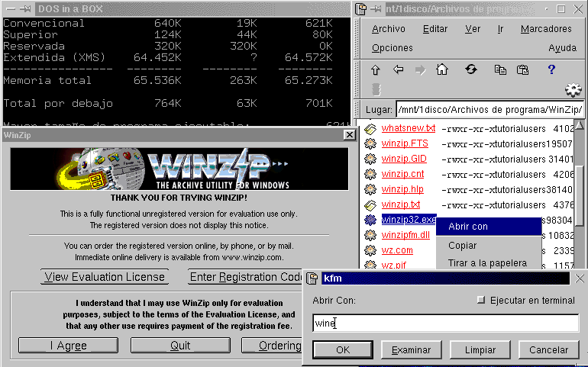Screen dimensions: 588x367
Task: Choose Abrir con in context menu
Action: 489,227
